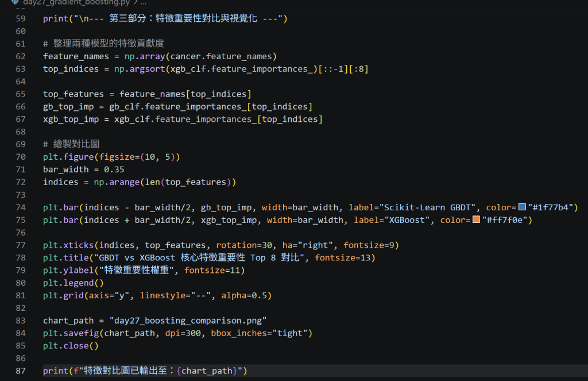Screen dimensions: 588x381
Task: Click the "print" call on line 59
Action: click(56, 19)
